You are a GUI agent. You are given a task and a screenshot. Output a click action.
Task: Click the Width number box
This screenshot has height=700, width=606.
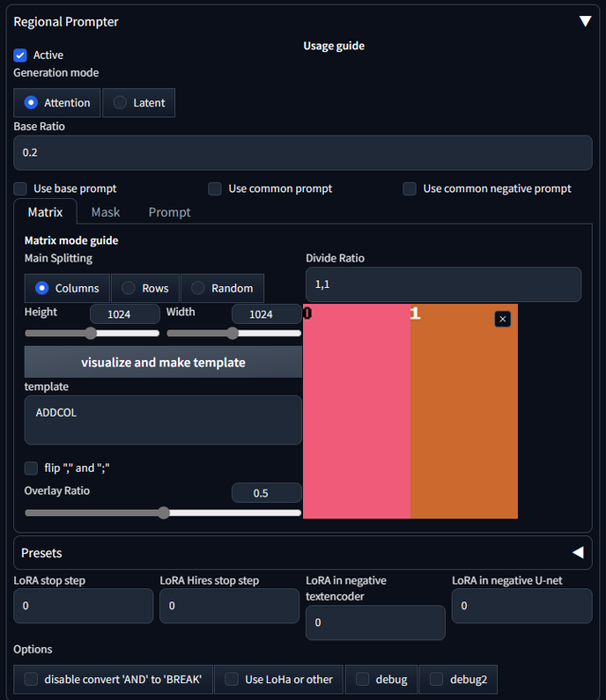pos(266,314)
